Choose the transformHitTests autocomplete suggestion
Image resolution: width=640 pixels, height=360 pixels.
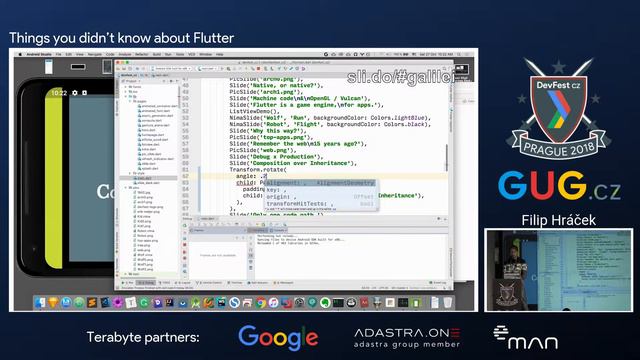coord(320,203)
